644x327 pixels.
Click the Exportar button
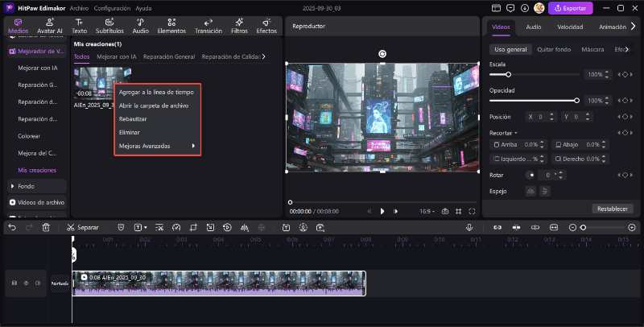(x=570, y=8)
